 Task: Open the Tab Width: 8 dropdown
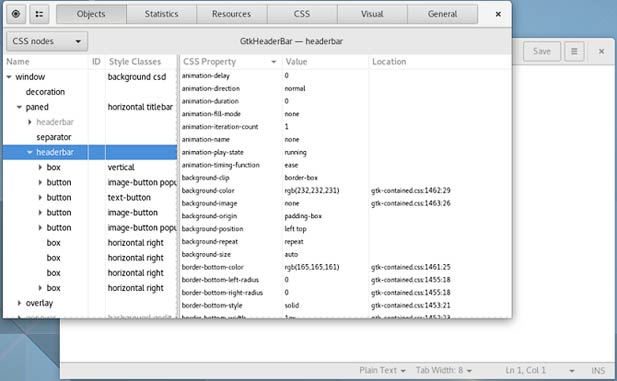443,370
